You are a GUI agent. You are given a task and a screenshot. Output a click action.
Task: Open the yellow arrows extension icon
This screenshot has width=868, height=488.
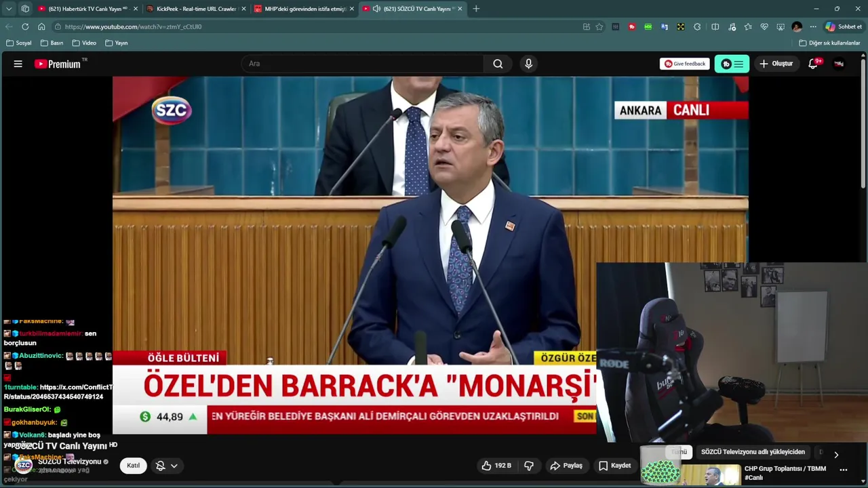681,26
